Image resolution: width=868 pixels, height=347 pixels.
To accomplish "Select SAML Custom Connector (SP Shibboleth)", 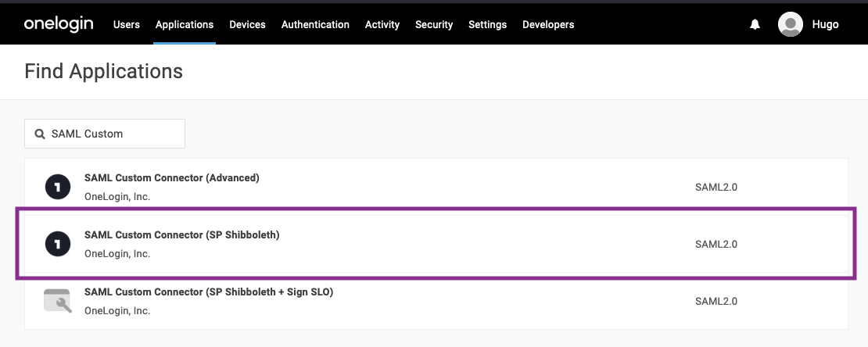I will [436, 244].
